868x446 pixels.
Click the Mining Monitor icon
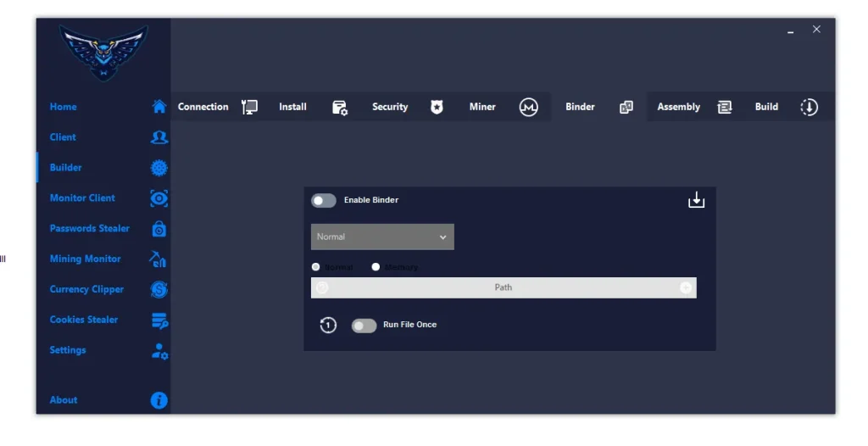coord(159,259)
